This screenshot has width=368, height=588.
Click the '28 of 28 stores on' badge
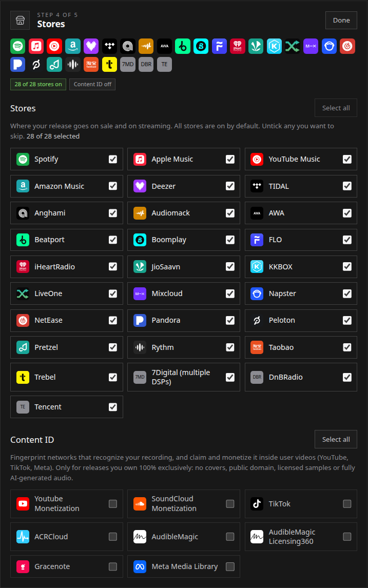coord(38,84)
